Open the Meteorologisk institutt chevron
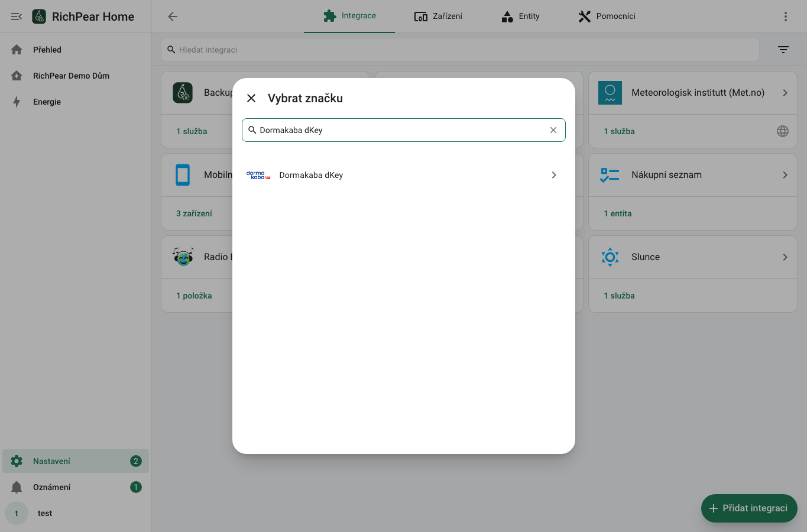This screenshot has width=807, height=532. tap(785, 93)
